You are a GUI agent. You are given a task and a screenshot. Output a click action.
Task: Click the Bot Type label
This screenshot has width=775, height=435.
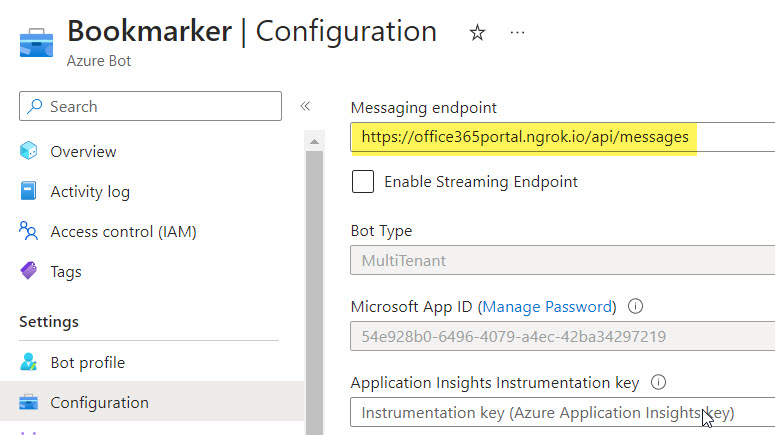(x=381, y=231)
